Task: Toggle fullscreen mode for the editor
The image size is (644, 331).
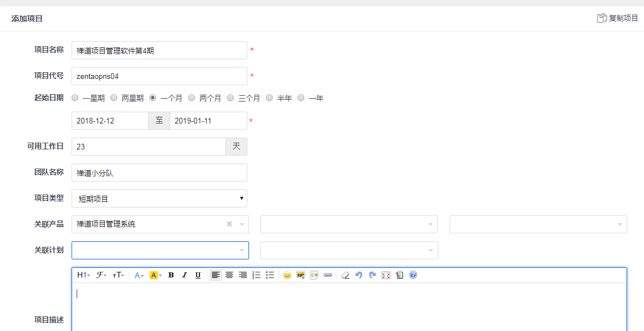Action: 386,275
